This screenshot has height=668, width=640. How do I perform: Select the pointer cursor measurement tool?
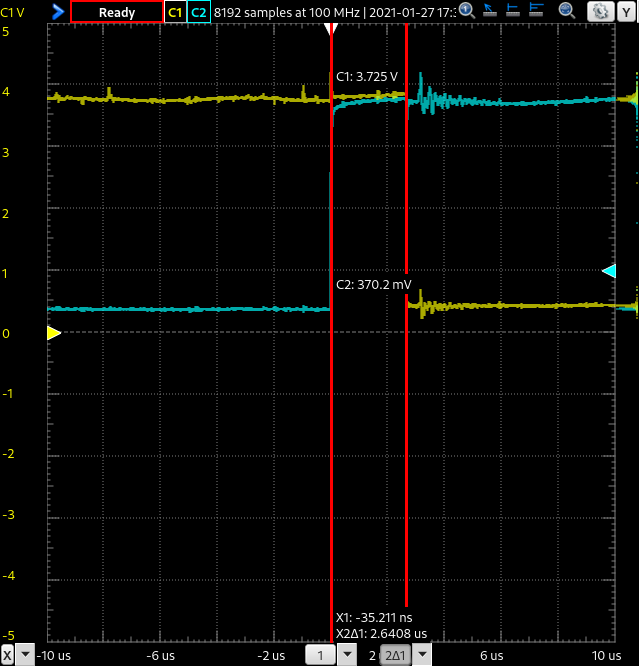489,11
